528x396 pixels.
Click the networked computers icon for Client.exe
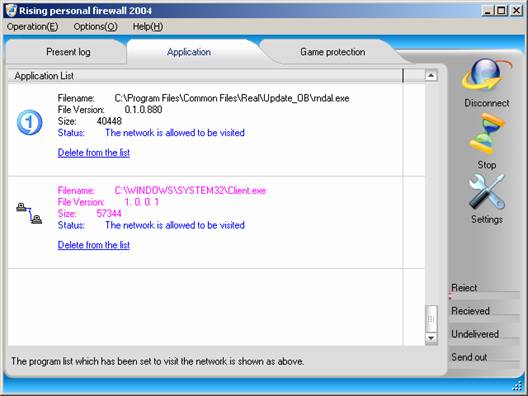point(29,213)
